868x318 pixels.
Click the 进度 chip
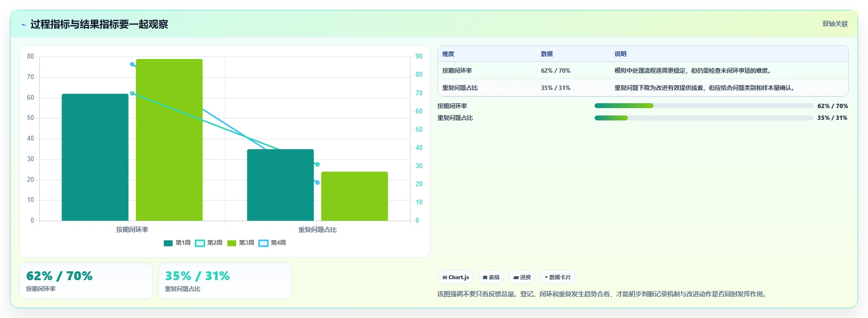(x=522, y=277)
